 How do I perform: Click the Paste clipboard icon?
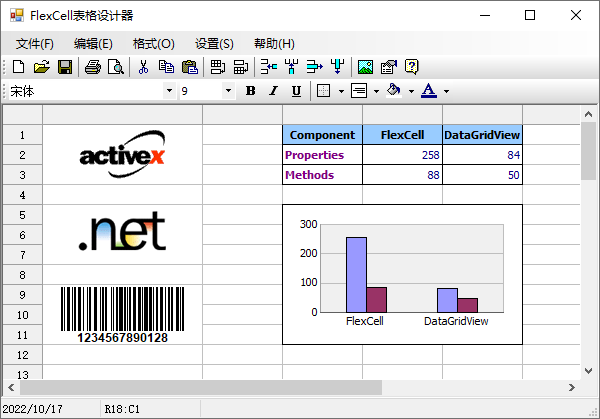point(190,67)
